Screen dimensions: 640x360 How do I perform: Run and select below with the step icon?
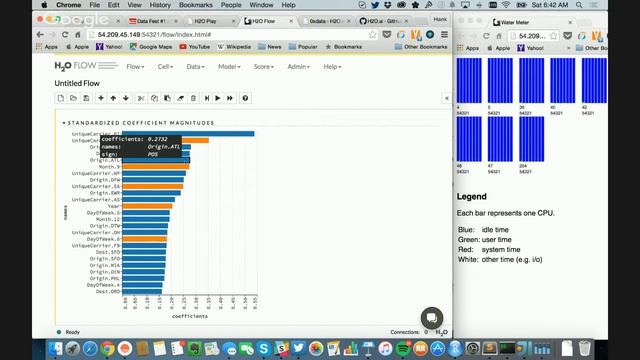coord(207,98)
